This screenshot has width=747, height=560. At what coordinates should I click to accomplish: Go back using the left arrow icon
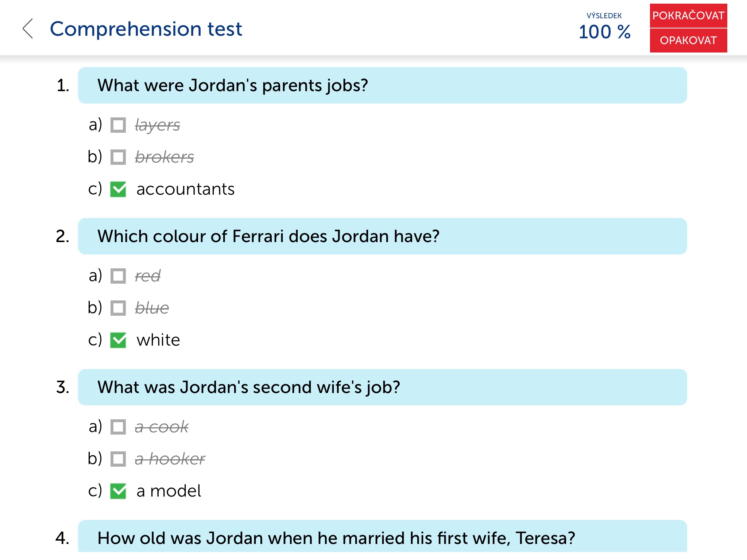[28, 29]
